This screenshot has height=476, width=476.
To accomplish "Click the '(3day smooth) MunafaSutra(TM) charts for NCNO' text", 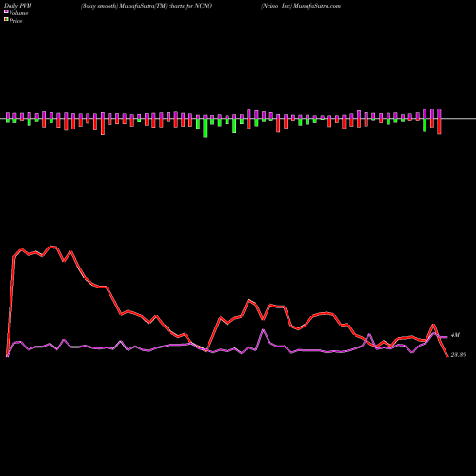I will pos(147,6).
